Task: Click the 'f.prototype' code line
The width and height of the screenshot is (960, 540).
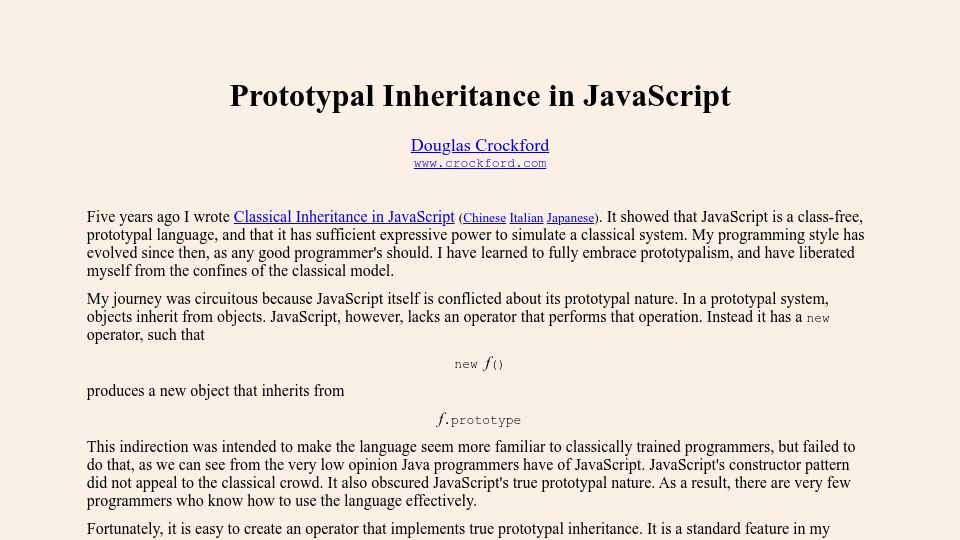Action: click(479, 419)
